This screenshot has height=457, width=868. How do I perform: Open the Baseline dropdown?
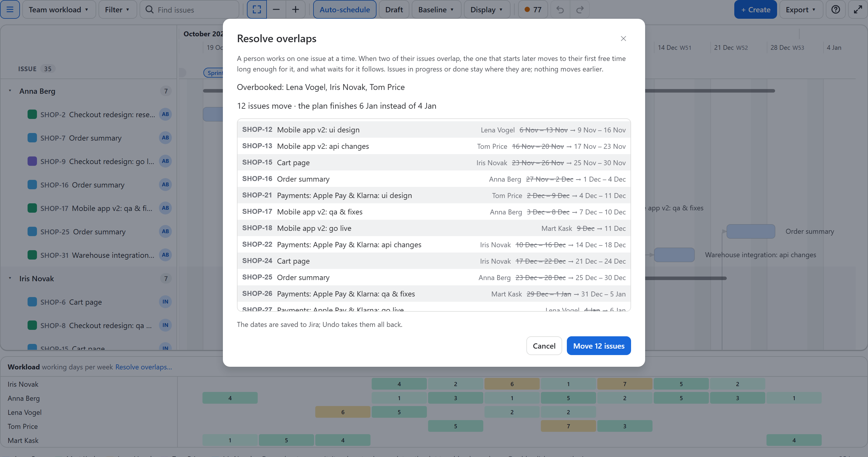436,9
